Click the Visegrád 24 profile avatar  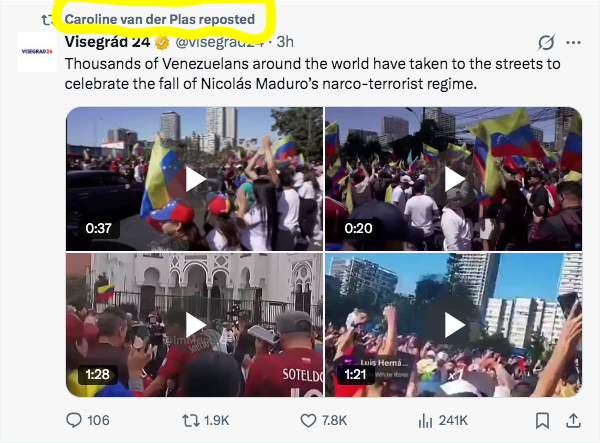pyautogui.click(x=37, y=52)
